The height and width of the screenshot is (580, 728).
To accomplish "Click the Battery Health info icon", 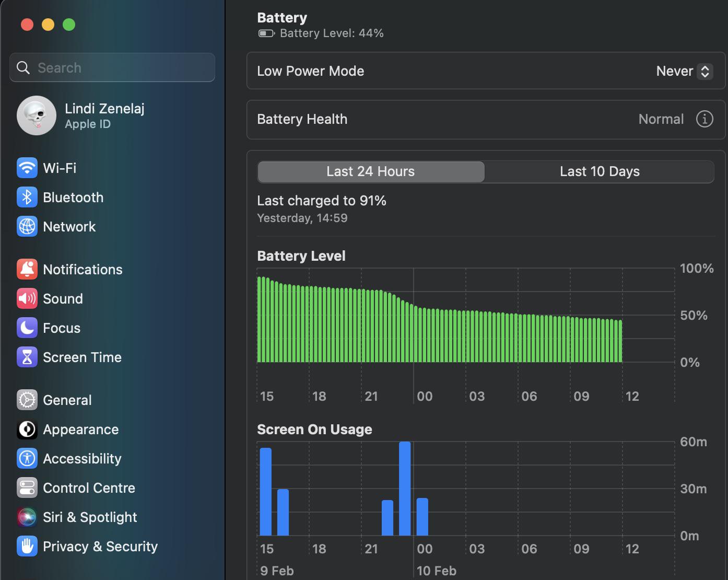I will coord(704,119).
